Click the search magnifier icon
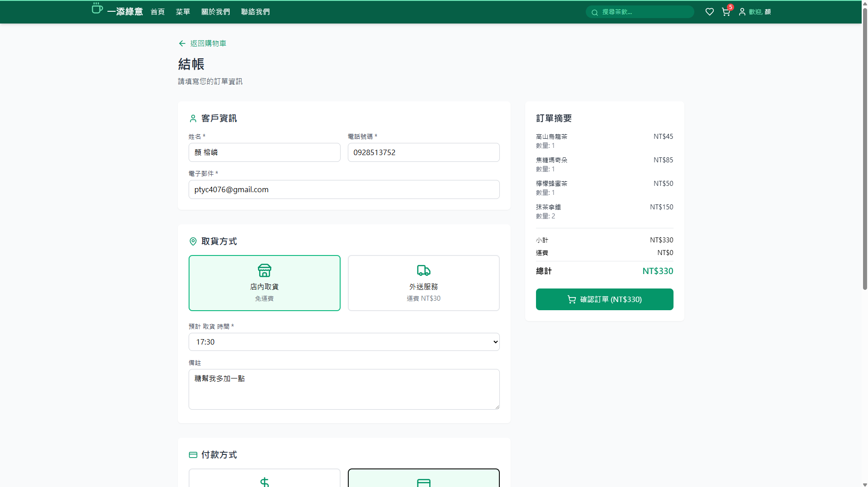The image size is (868, 487). point(595,12)
